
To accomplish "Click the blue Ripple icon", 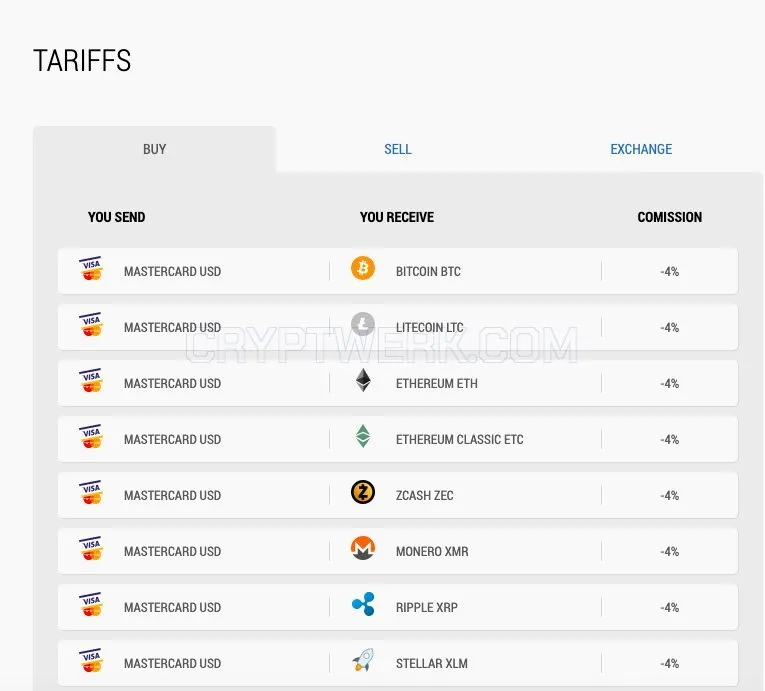I will [x=363, y=604].
